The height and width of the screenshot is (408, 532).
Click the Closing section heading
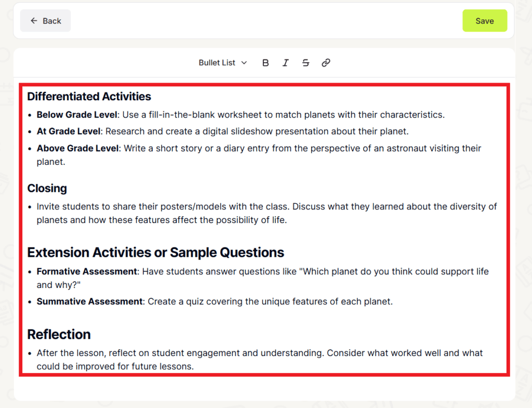47,188
